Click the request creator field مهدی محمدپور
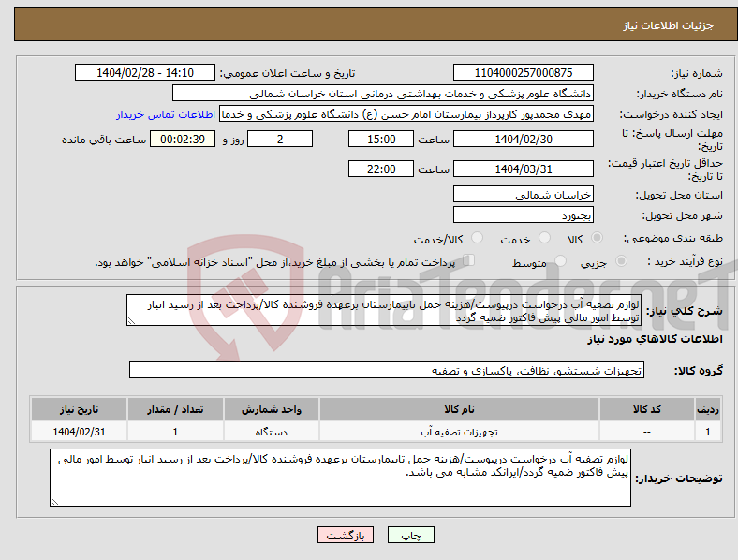 coord(406,114)
